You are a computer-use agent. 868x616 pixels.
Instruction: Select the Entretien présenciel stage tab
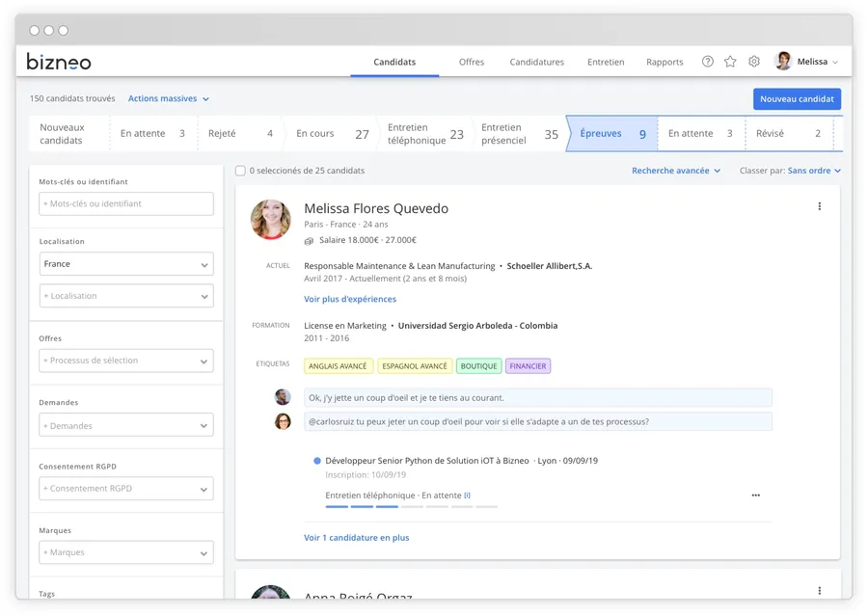pyautogui.click(x=519, y=134)
